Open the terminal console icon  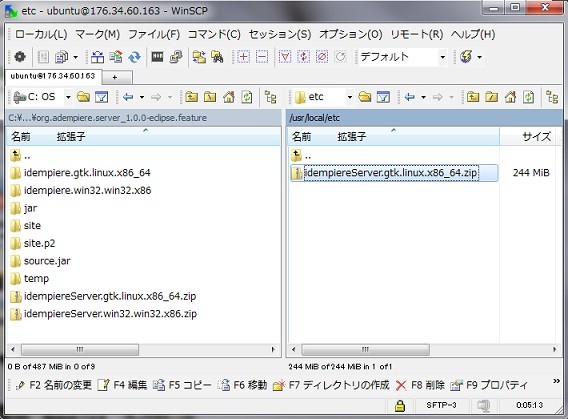point(157,57)
